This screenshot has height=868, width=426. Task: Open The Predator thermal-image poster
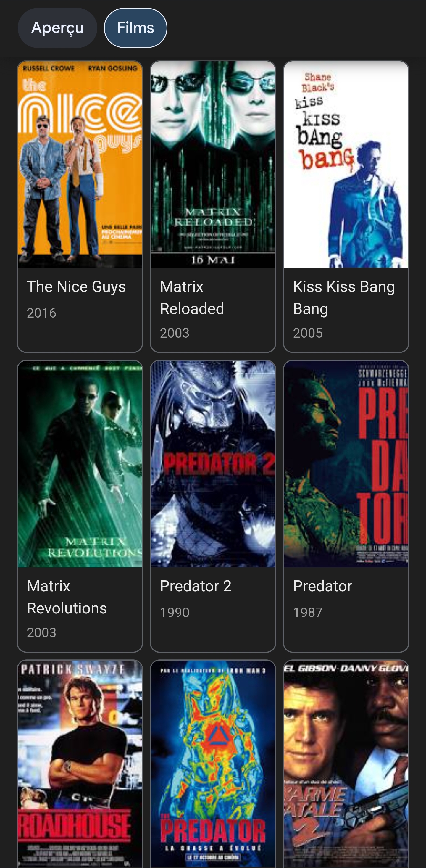[213, 764]
